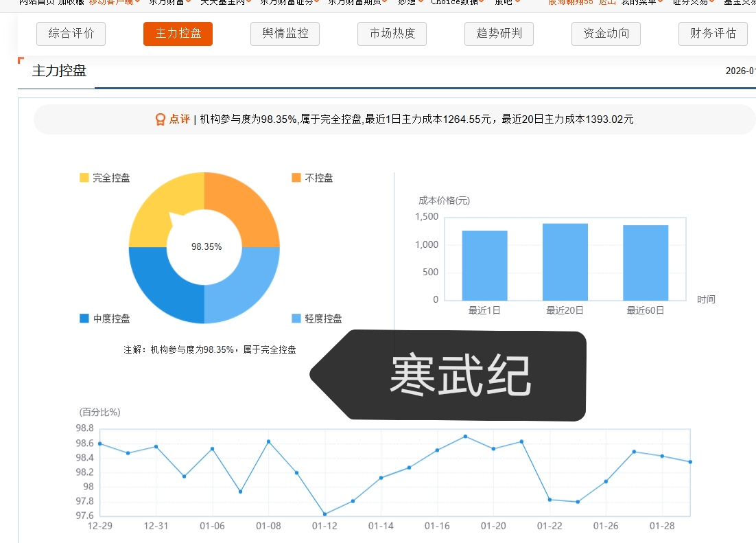Click the 1,500 value on cost axis
The image size is (756, 543).
point(427,217)
